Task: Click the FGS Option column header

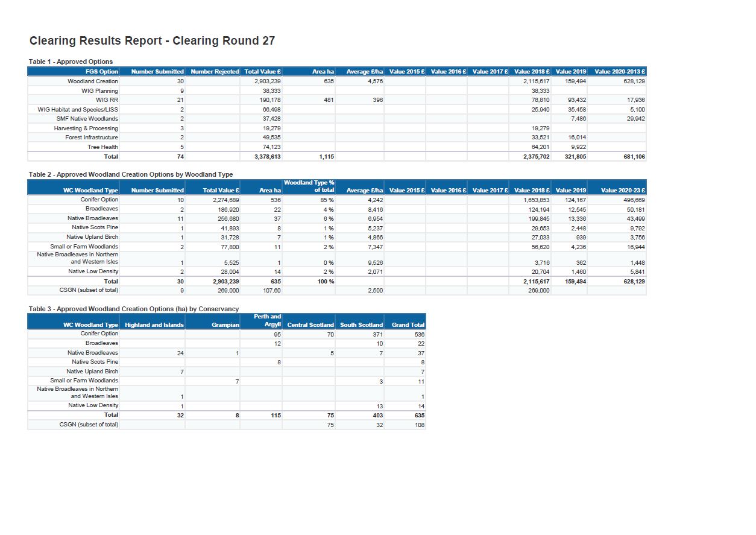Action: [x=102, y=72]
